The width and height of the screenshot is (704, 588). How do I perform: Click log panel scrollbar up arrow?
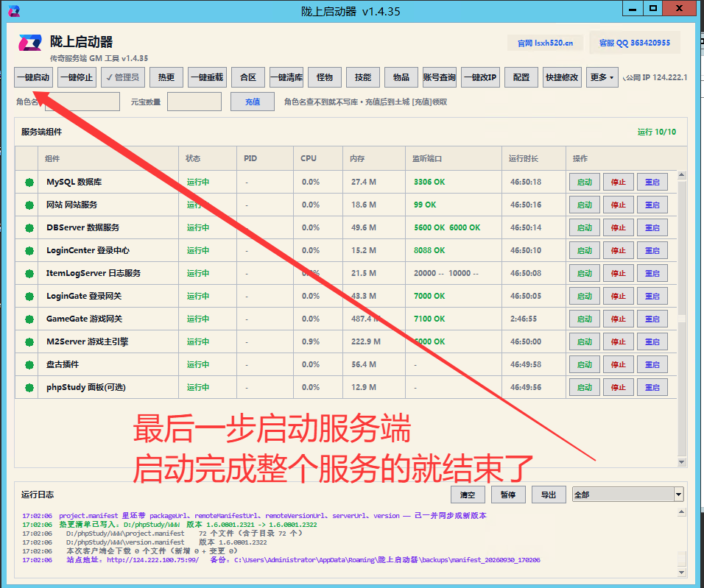click(x=682, y=511)
